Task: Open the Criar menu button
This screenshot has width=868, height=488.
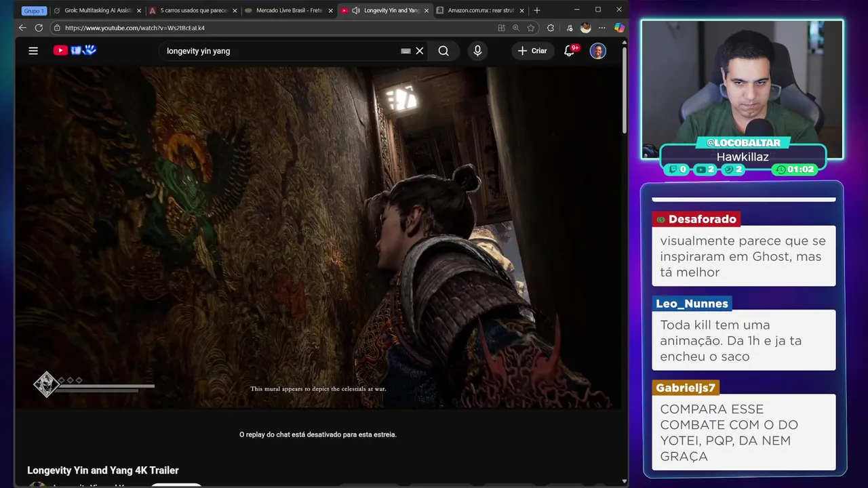Action: pos(532,51)
